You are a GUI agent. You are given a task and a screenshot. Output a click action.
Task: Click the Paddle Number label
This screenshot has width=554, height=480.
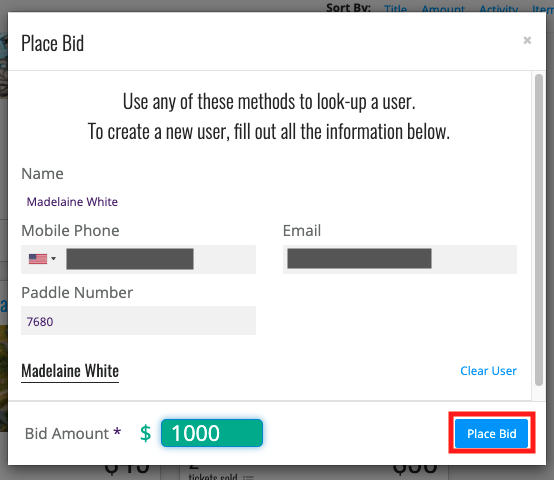pyautogui.click(x=77, y=293)
